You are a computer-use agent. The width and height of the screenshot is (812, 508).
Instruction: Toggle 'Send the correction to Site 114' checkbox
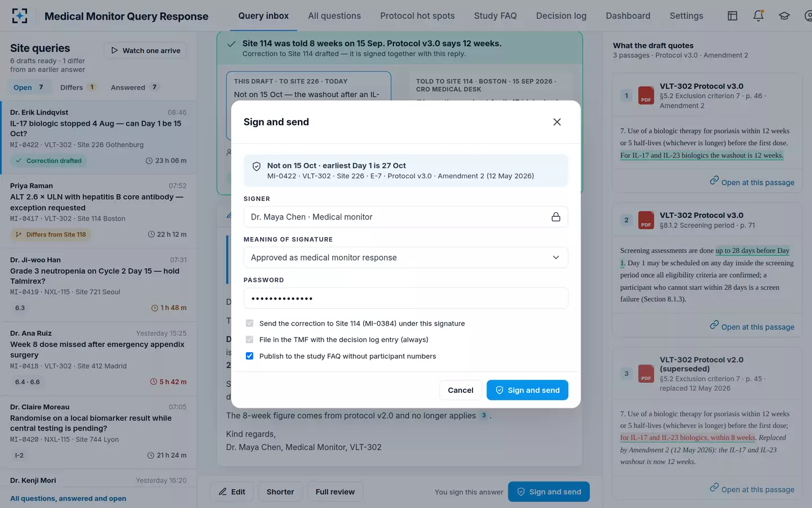coord(249,323)
